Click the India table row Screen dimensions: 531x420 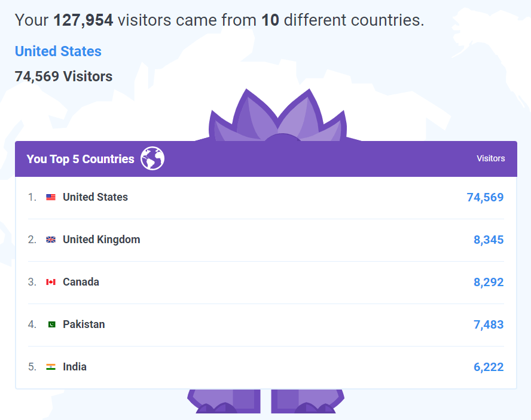click(x=265, y=366)
